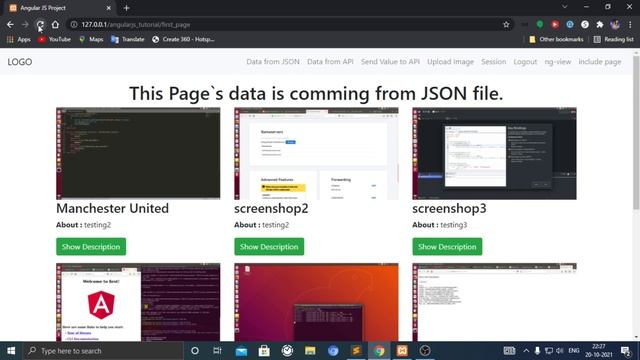Click the LOGO brand link
The height and width of the screenshot is (360, 640).
pos(20,62)
